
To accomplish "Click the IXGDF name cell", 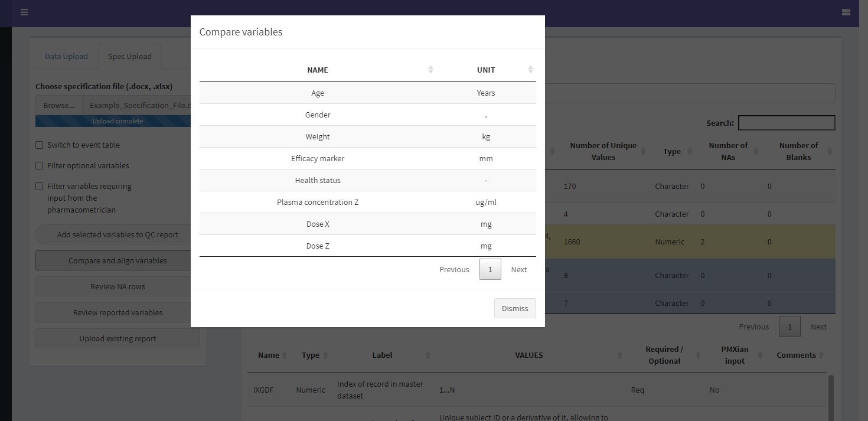I will pyautogui.click(x=268, y=390).
